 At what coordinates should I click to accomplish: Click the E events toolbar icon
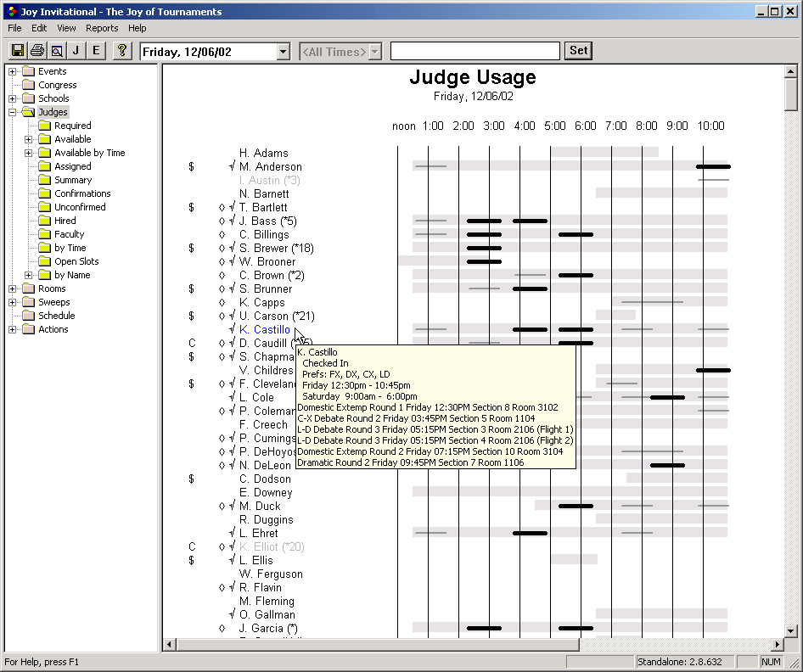(95, 50)
